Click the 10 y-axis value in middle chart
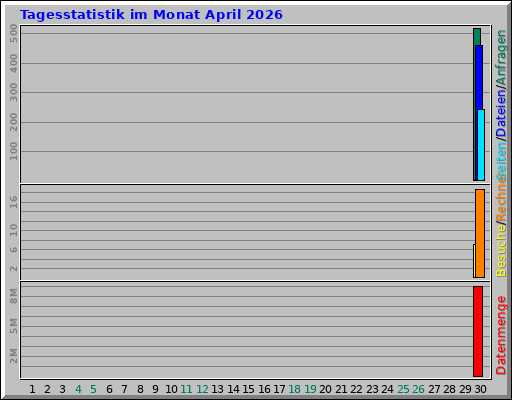512x400 pixels. click(14, 230)
